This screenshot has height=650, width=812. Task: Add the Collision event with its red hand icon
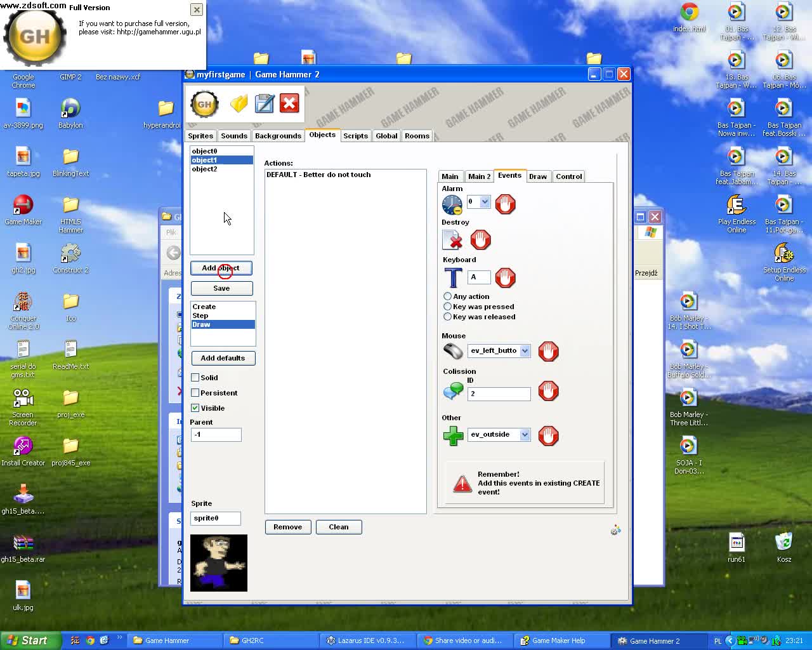tap(549, 391)
